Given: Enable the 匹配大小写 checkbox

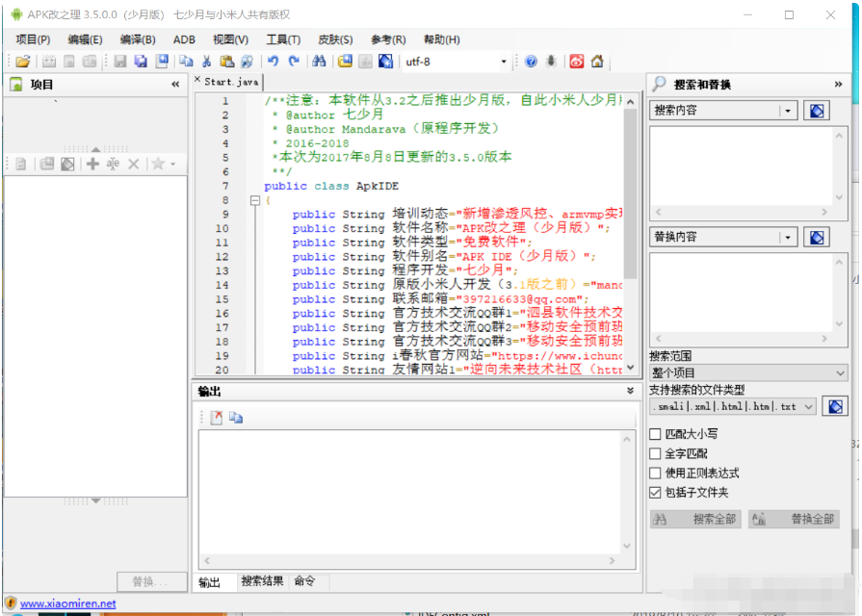Looking at the screenshot, I should click(x=656, y=434).
